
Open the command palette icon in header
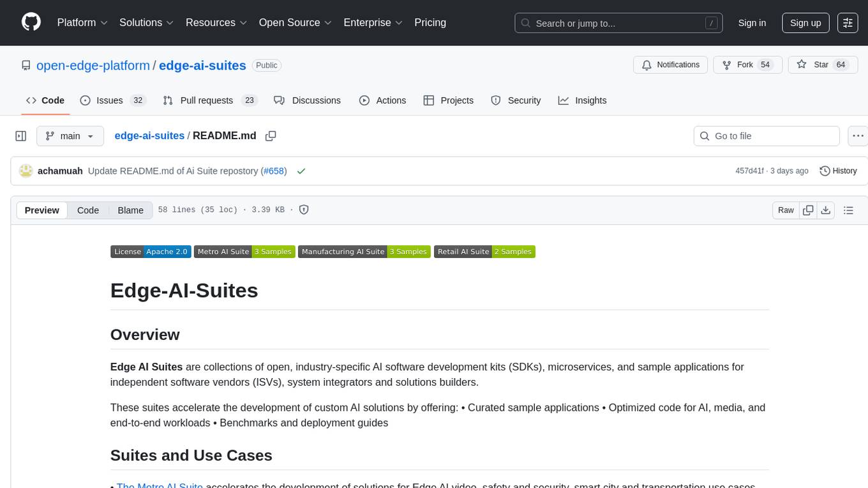click(x=848, y=23)
